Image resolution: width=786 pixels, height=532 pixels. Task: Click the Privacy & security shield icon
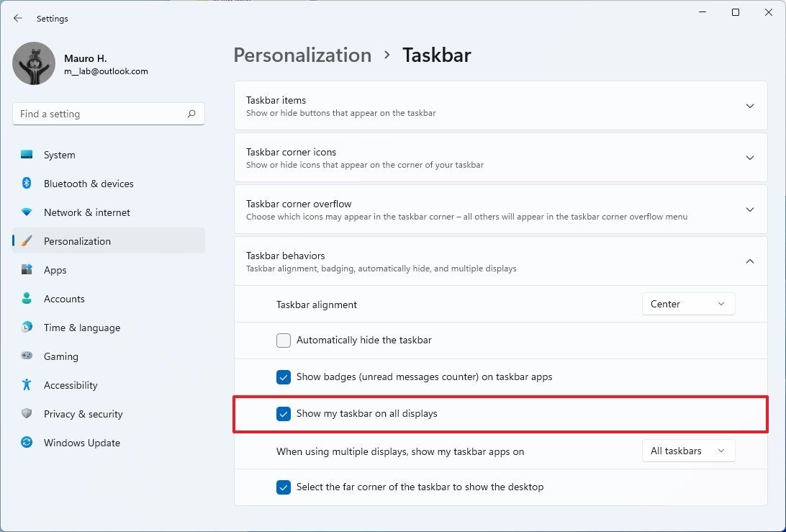(26, 414)
